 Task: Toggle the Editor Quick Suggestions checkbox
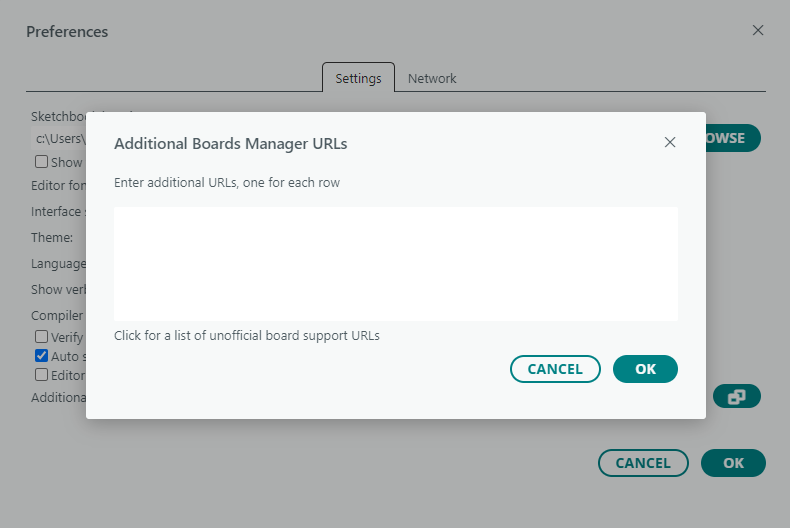click(x=41, y=375)
